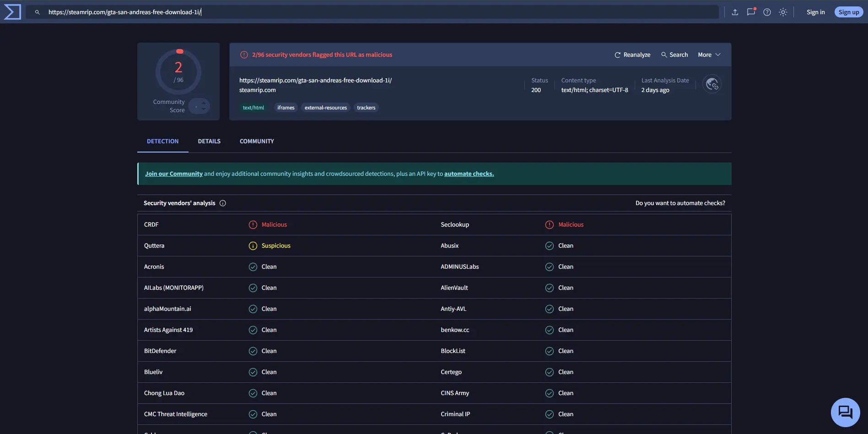Image resolution: width=868 pixels, height=434 pixels.
Task: Click the Acronis clean checkmark icon
Action: coord(253,267)
